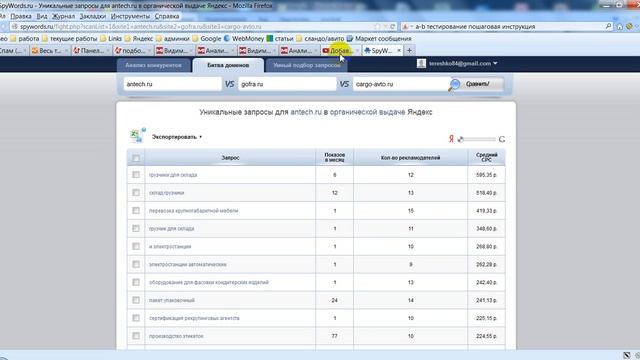Viewport: 640px width, 360px height.
Task: Click the 595,35 р. CPC value
Action: pyautogui.click(x=487, y=175)
